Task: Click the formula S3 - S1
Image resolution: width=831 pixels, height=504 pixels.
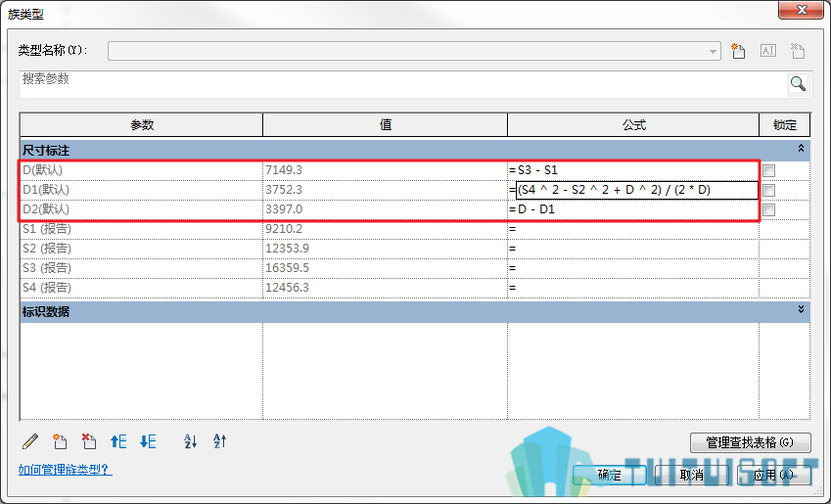Action: tap(537, 170)
